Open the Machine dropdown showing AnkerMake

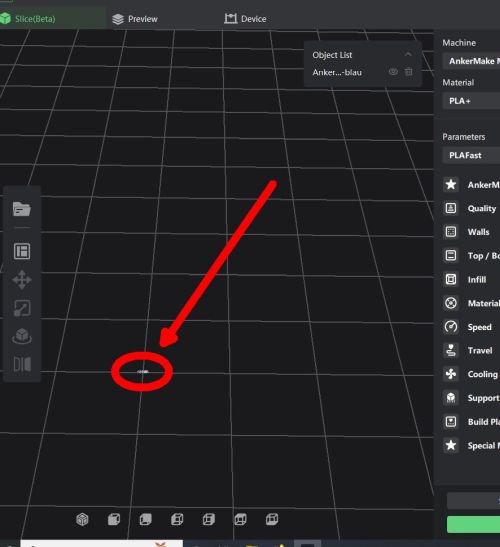coord(471,61)
